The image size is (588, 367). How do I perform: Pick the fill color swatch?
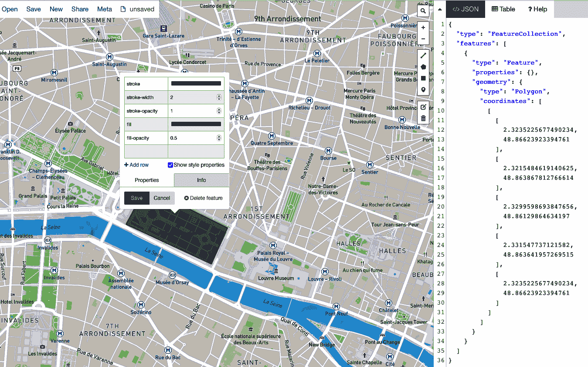point(196,124)
